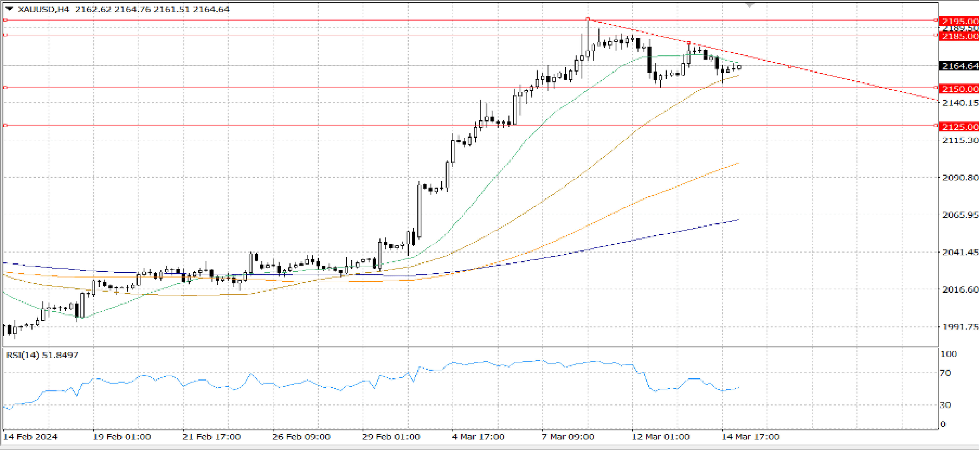Click the left handle of the 2125.00 line
The width and height of the screenshot is (980, 451).
tap(5, 125)
